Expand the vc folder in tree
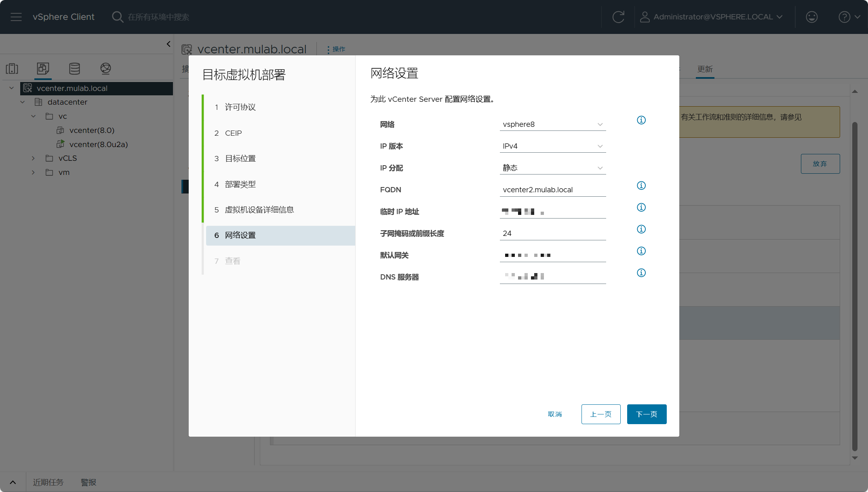 pos(33,116)
